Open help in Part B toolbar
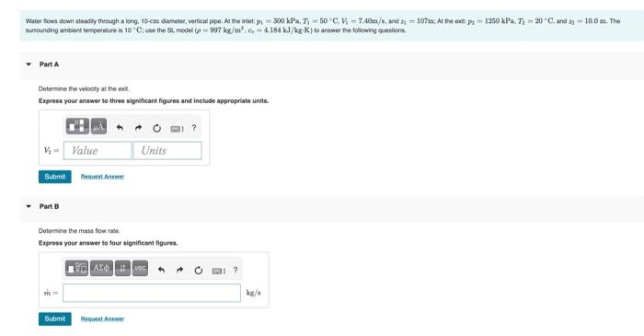This screenshot has height=336, width=644. pyautogui.click(x=236, y=270)
